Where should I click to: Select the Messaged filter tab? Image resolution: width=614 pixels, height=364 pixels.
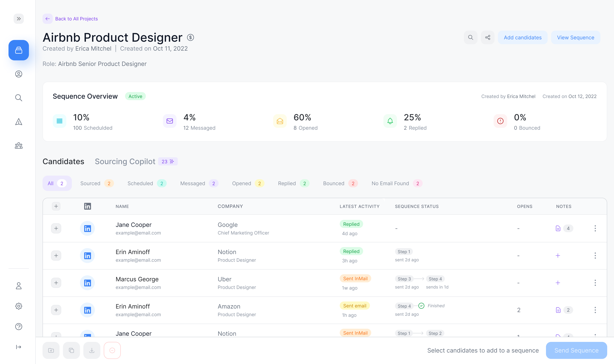tap(199, 183)
